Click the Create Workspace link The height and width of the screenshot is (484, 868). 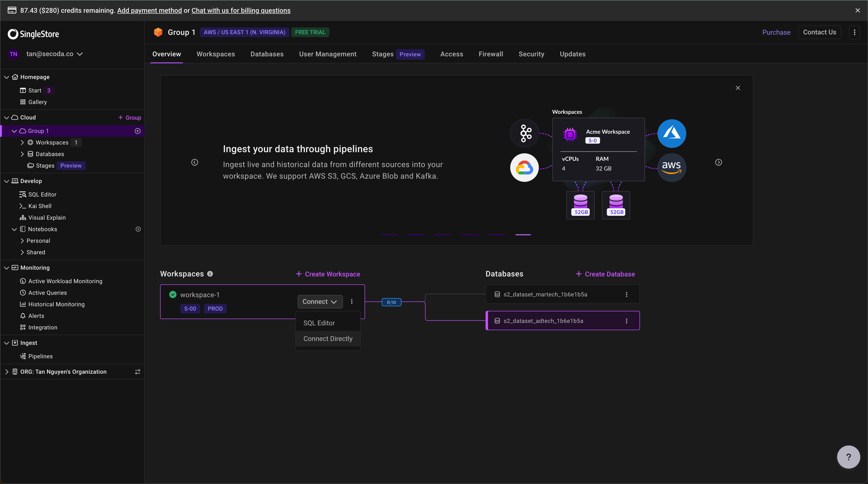pyautogui.click(x=328, y=274)
